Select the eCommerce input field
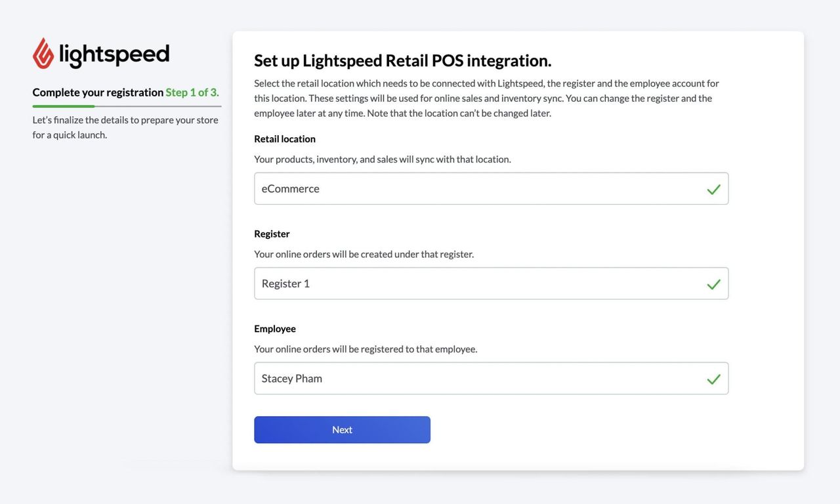 (394, 188)
